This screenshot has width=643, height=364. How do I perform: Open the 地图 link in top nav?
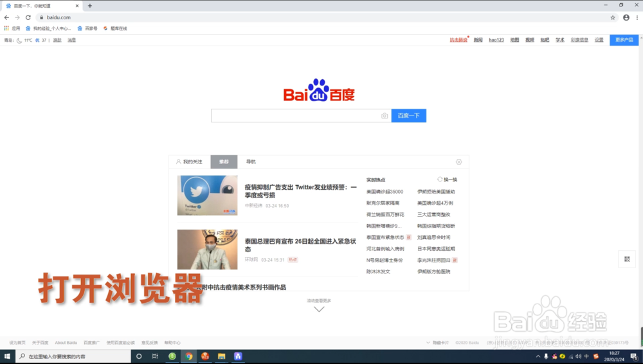point(514,40)
